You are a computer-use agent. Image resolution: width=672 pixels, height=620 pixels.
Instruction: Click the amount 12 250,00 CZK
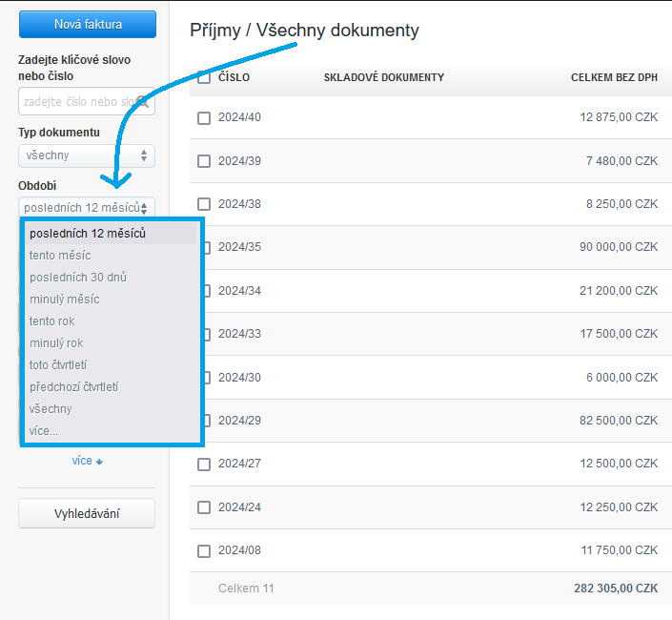[619, 507]
